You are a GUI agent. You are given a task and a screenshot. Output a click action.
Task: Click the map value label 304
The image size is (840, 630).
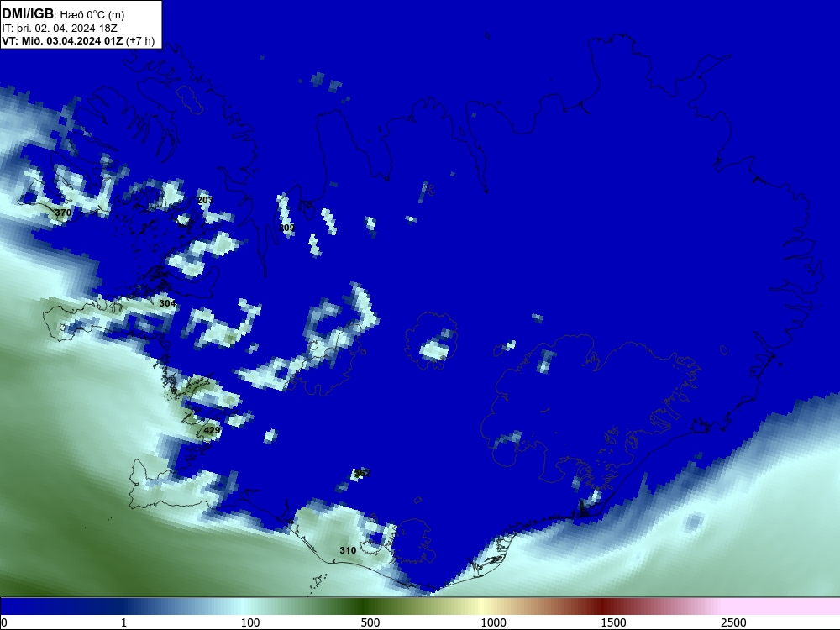pyautogui.click(x=167, y=303)
